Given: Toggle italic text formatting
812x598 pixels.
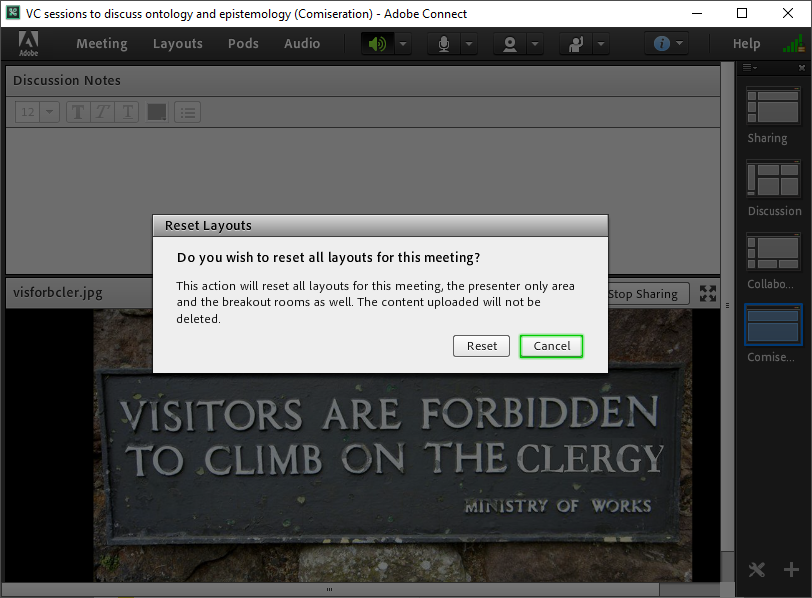Looking at the screenshot, I should 103,112.
